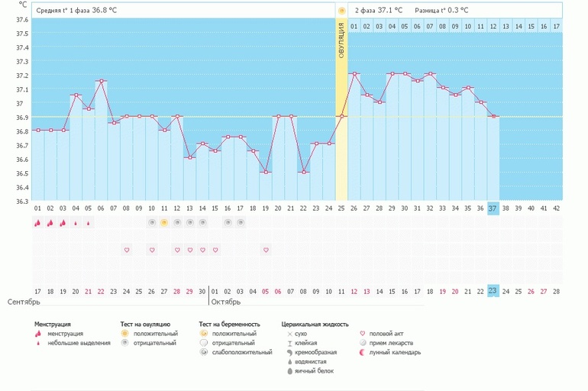This screenshot has height=391, width=588.
Task: Select the highlighted cycle day 37
Action: click(x=493, y=208)
